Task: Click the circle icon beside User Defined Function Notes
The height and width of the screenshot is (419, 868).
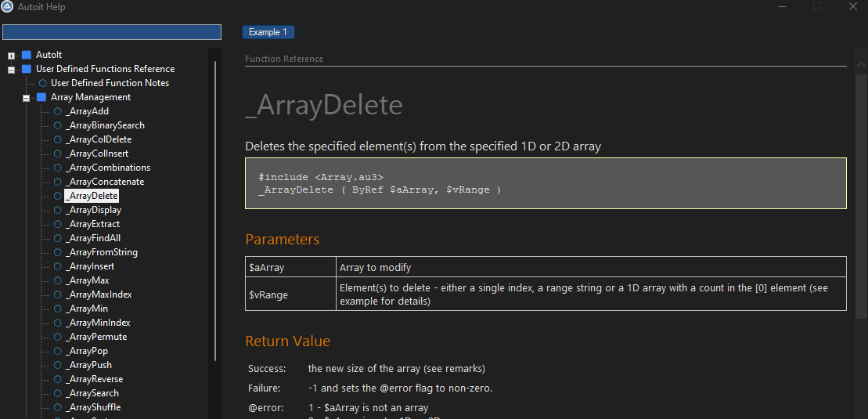Action: [x=42, y=83]
